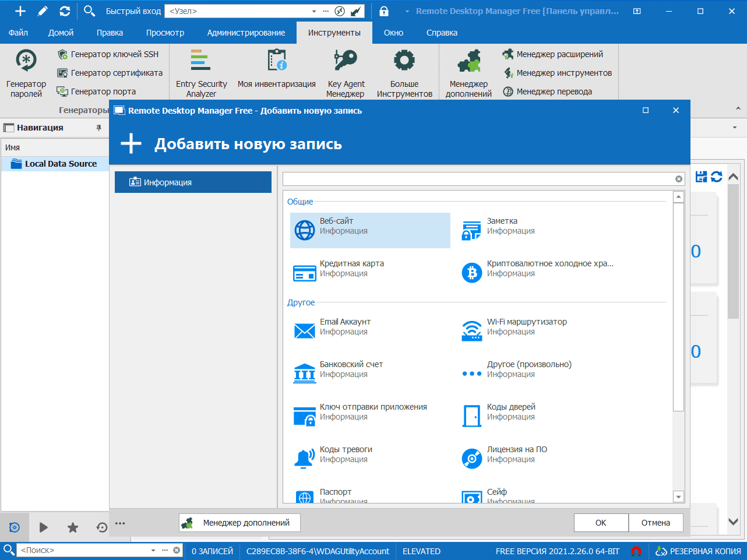
Task: Select the Информация category in the dialog
Action: 193,182
